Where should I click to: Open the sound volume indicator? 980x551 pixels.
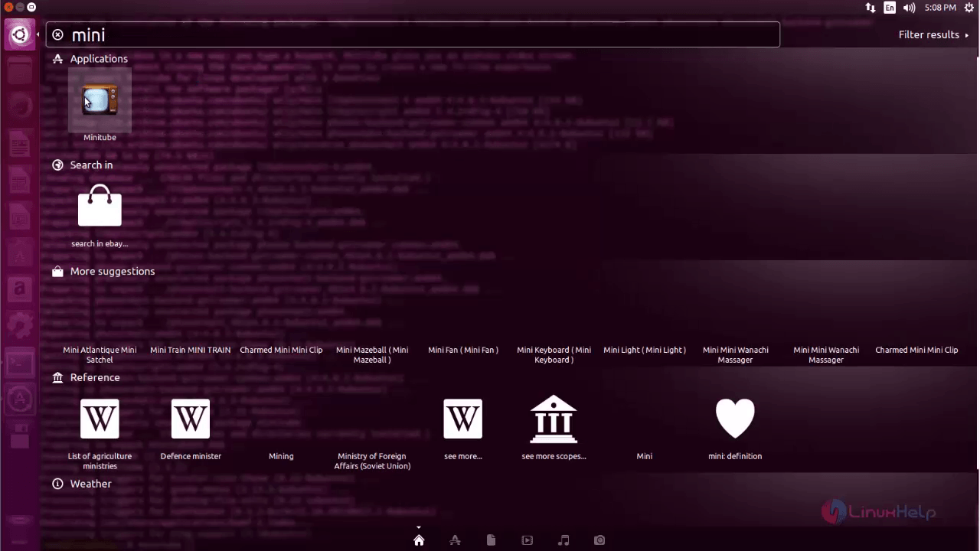point(909,8)
